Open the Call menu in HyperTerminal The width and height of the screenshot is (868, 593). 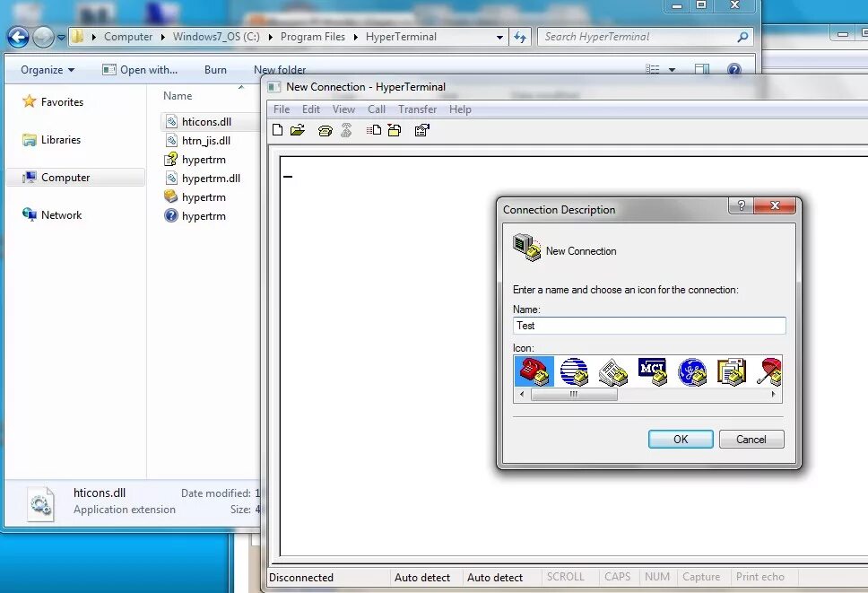click(377, 109)
